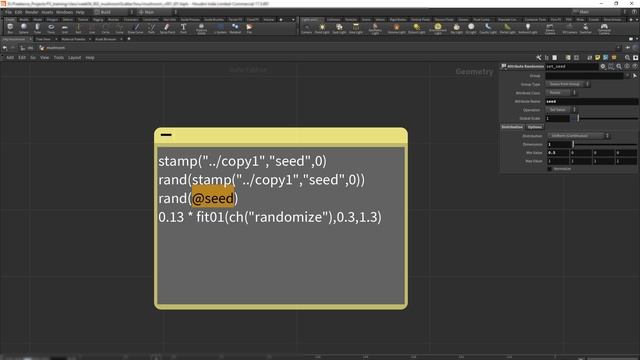The image size is (640, 360).
Task: Select the Platonic Solids shelf tool
Action: click(x=201, y=28)
